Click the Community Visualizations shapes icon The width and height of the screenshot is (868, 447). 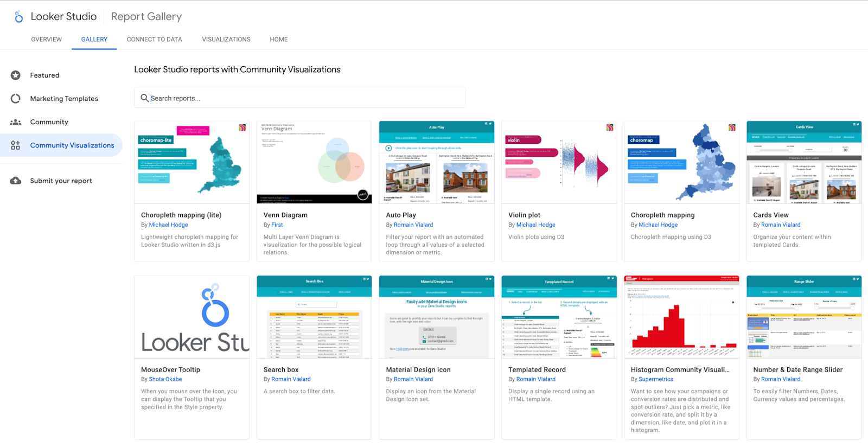16,145
